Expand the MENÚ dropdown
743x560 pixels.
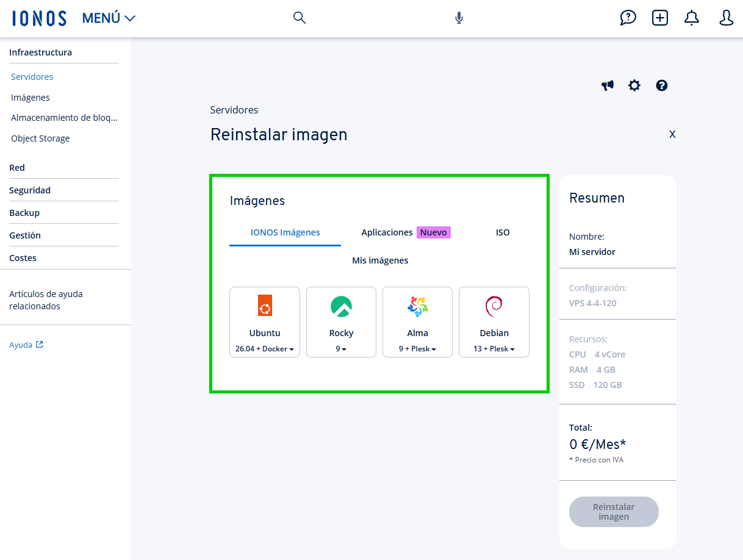pos(109,18)
